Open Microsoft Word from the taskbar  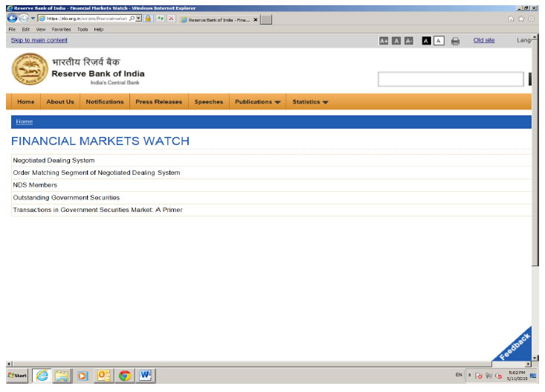pyautogui.click(x=145, y=376)
